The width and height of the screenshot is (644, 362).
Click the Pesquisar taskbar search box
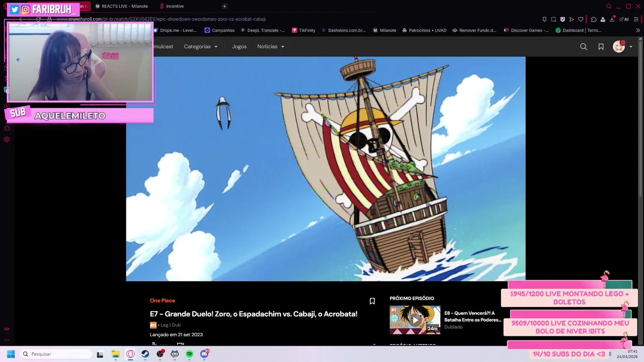click(56, 354)
